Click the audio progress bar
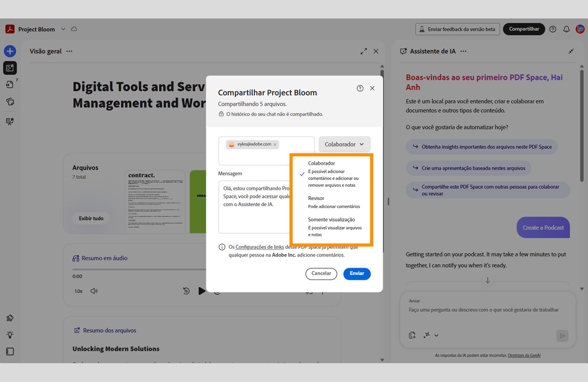The image size is (588, 382). tap(139, 269)
